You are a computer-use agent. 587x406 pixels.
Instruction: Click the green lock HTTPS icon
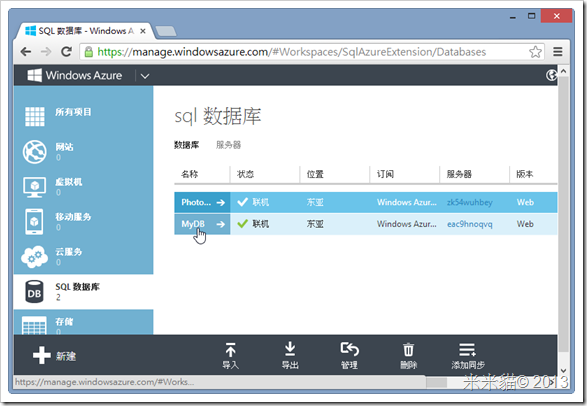[89, 52]
